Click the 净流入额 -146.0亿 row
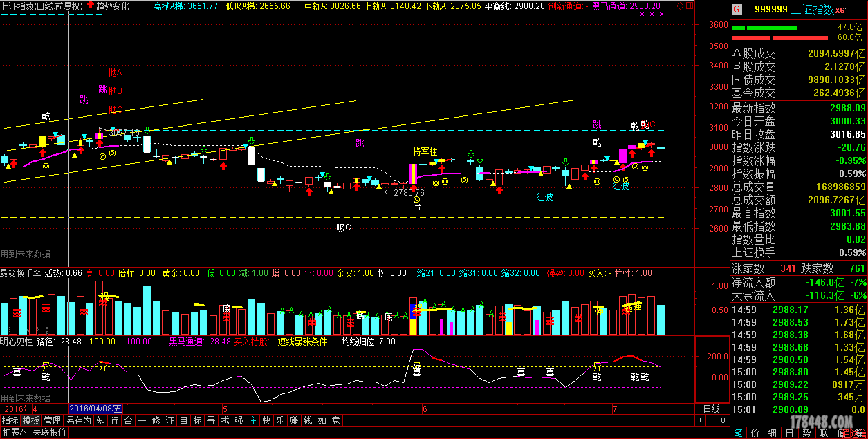This screenshot has height=439, width=868. [800, 282]
